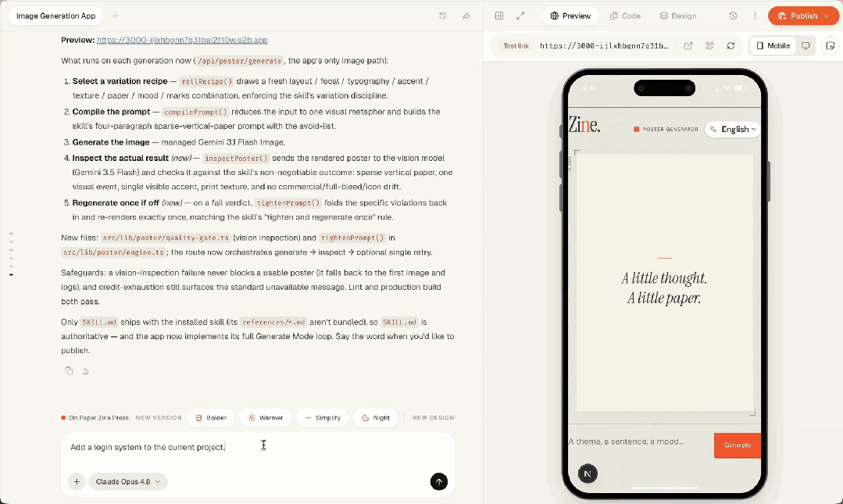Click the share arrow icon above the chat
Viewport: 843px width, 504px height.
tap(466, 16)
